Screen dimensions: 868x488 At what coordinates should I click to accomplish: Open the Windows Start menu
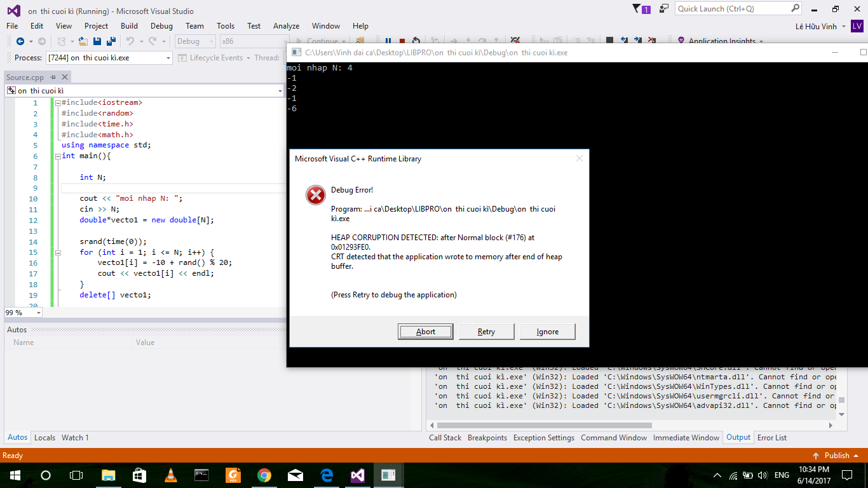tap(15, 475)
